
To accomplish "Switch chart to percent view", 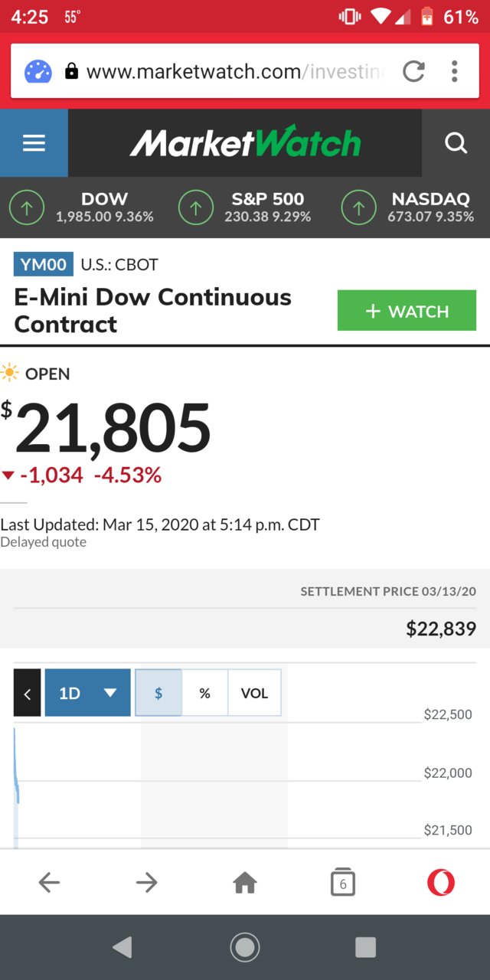I will 204,693.
